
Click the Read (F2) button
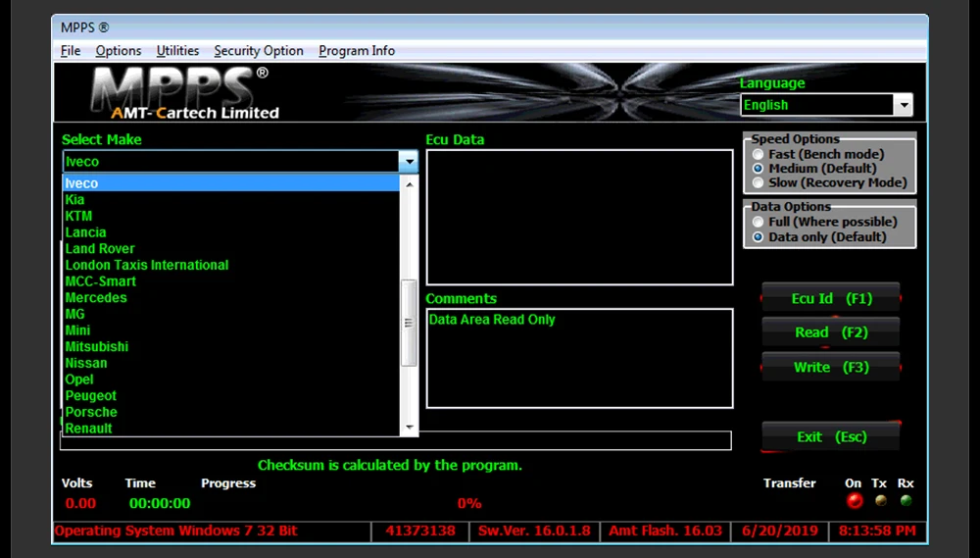(x=831, y=332)
